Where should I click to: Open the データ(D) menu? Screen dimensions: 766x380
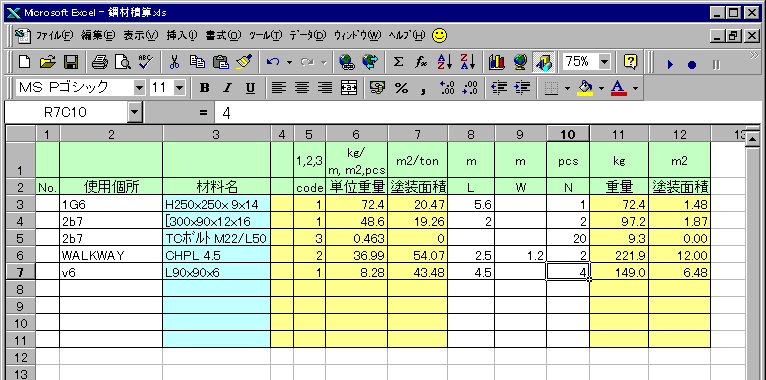tap(307, 36)
